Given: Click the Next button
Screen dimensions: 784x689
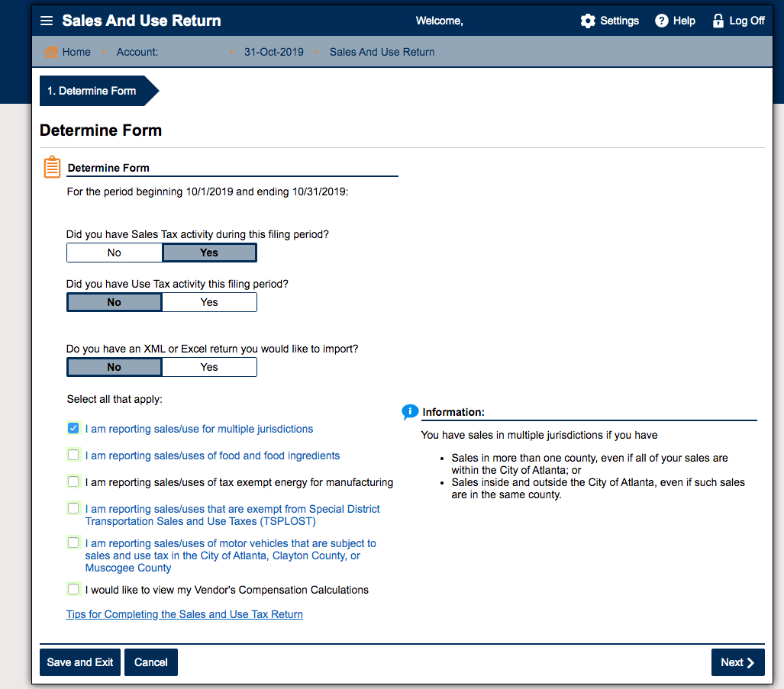Looking at the screenshot, I should click(737, 662).
